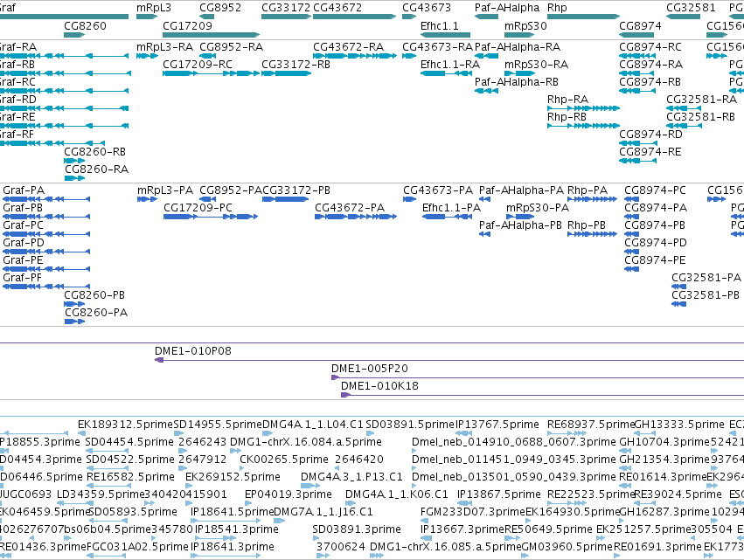Select the CG8260-PA protein label
The image size is (744, 560).
96,313
